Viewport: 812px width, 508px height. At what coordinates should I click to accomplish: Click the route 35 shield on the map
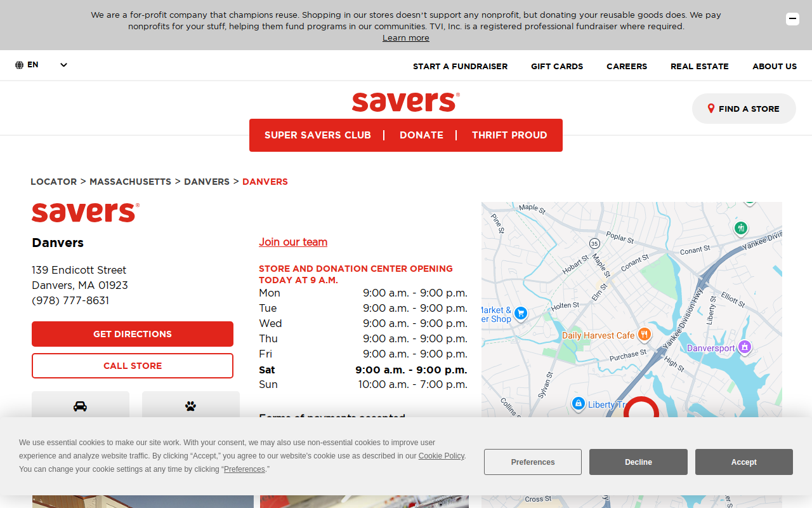[594, 243]
